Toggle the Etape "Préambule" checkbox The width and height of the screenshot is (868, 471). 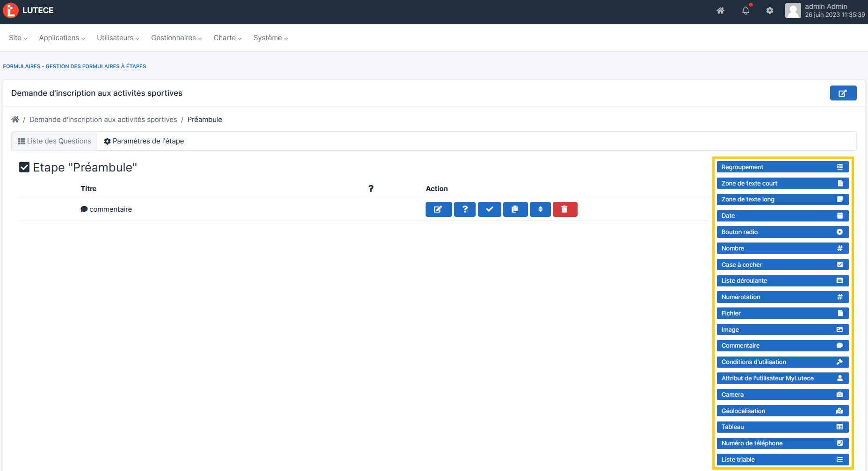[24, 167]
